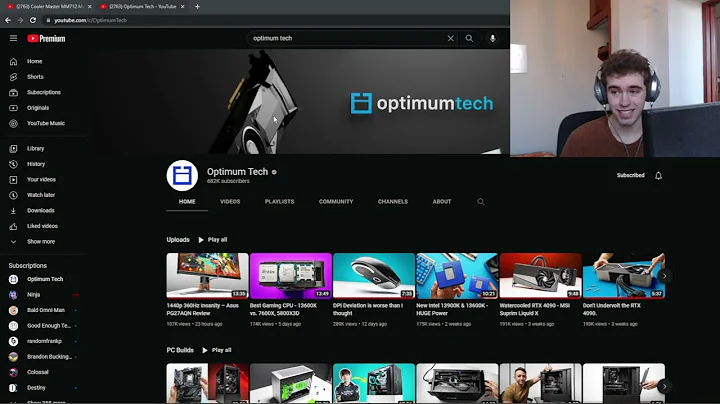This screenshot has height=404, width=720.
Task: Open Subscriptions in the sidebar
Action: tap(44, 93)
